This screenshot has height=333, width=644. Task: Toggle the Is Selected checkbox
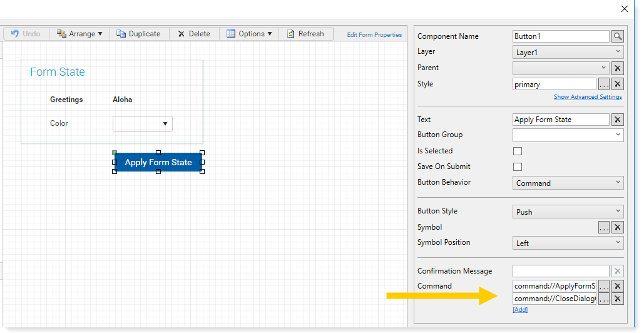(x=518, y=151)
